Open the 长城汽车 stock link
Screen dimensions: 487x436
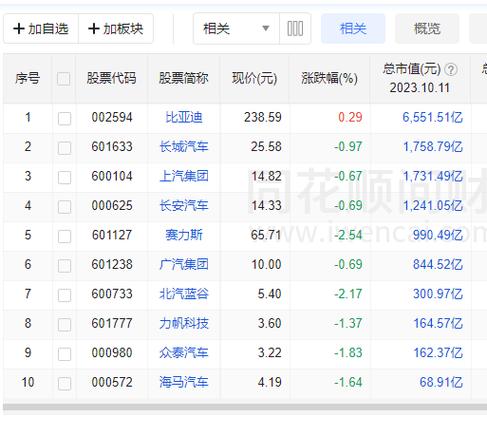coord(184,147)
